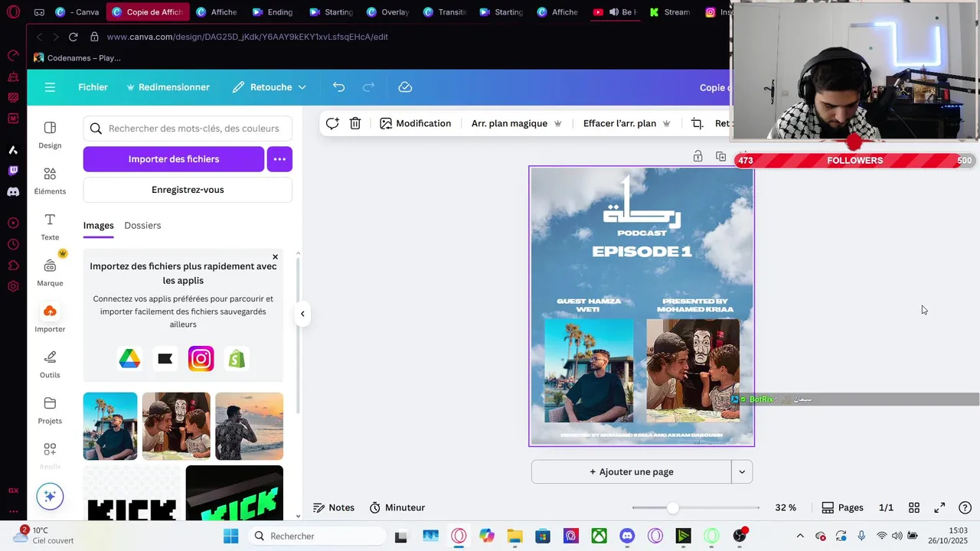The width and height of the screenshot is (980, 551).
Task: Open File Explorer from the taskbar
Action: 514,536
